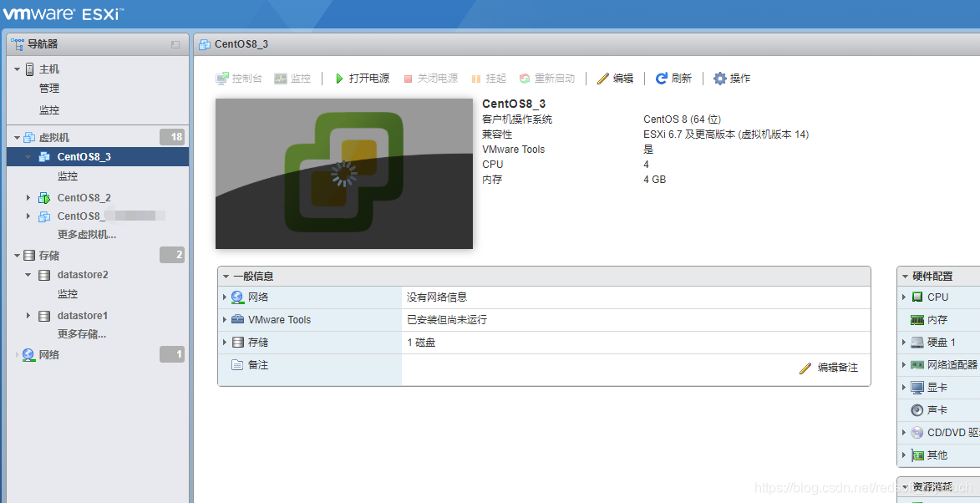Click the storage count badge 2

pos(172,255)
